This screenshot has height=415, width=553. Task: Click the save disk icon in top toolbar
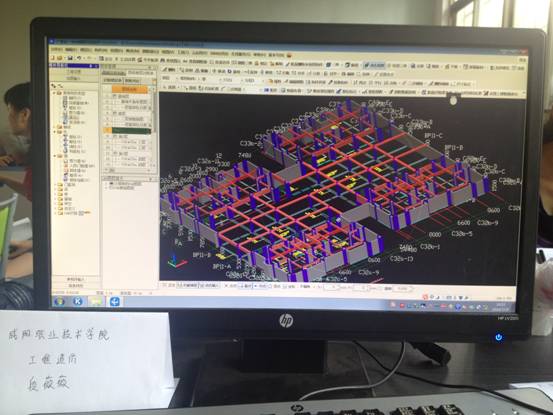(70, 58)
